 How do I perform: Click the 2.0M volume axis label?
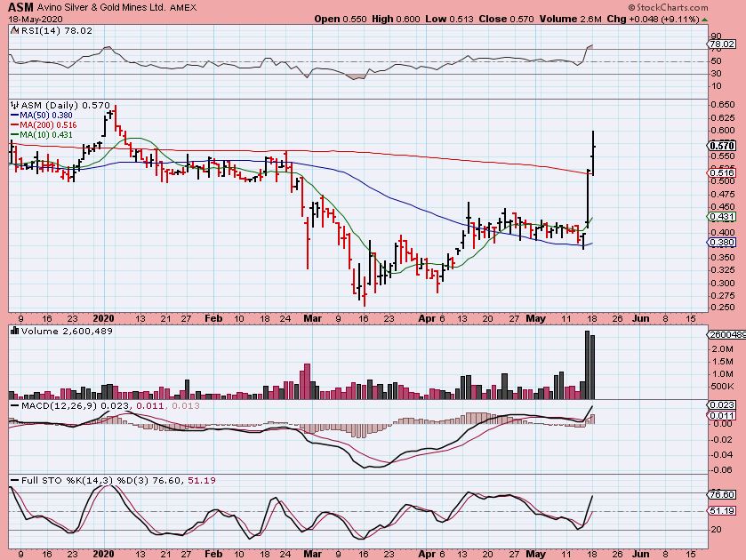coord(723,348)
